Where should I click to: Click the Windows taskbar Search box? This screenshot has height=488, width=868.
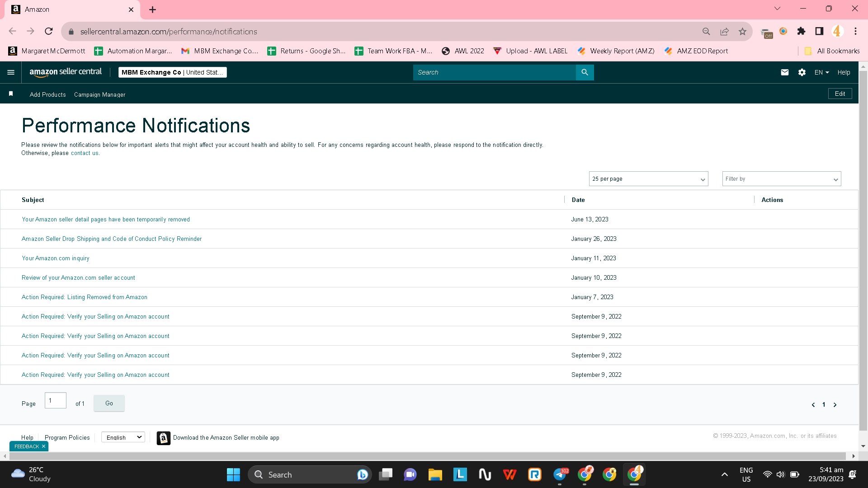[x=310, y=474]
